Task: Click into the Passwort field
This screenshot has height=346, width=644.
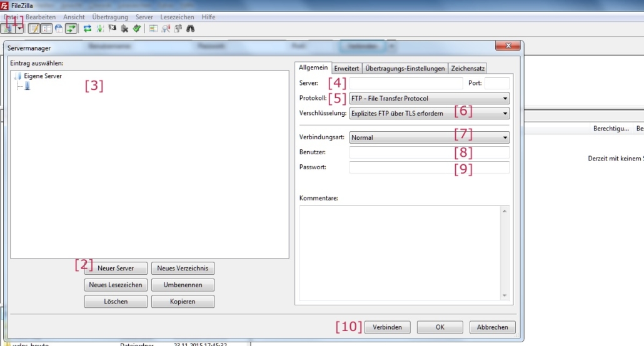Action: click(429, 167)
